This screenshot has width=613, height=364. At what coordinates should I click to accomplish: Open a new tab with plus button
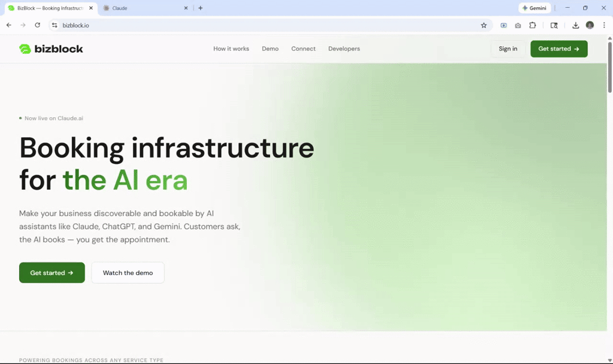click(201, 8)
